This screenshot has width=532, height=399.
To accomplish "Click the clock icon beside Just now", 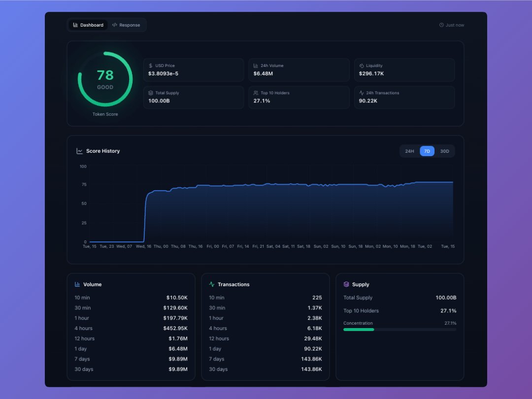I will coord(441,25).
